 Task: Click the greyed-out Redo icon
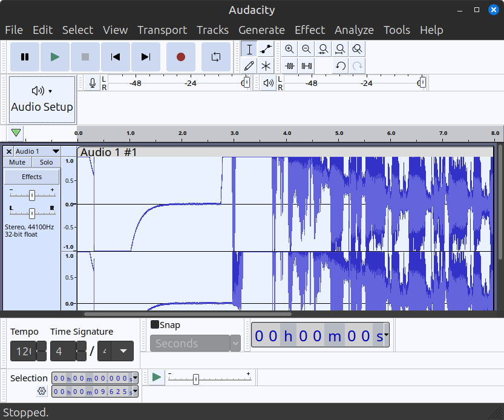(357, 66)
